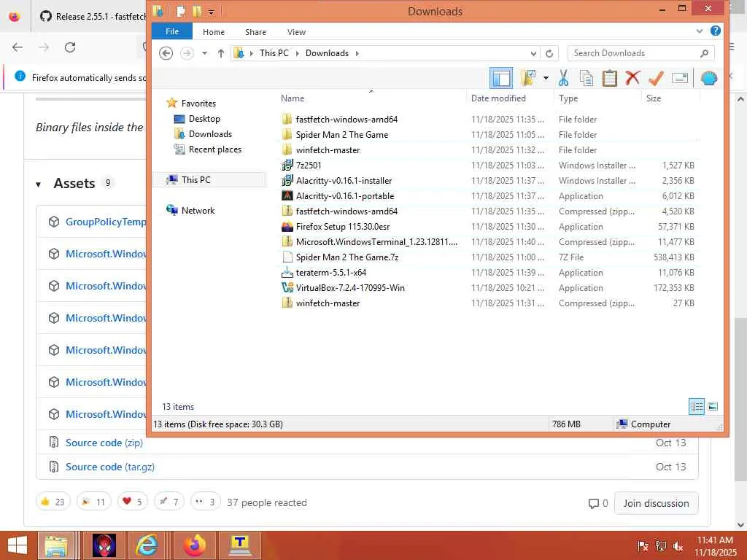Screen dimensions: 747x560
Task: Switch to Large icons view icon
Action: (x=713, y=406)
